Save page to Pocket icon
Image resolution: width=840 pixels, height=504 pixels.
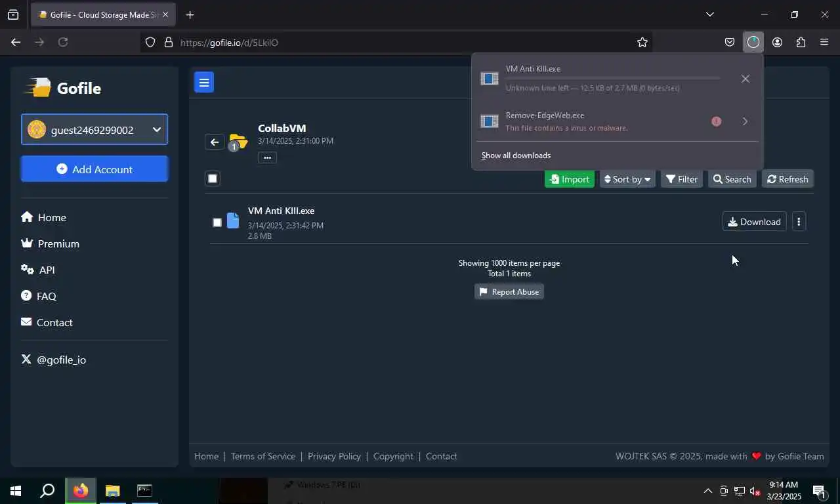point(729,42)
